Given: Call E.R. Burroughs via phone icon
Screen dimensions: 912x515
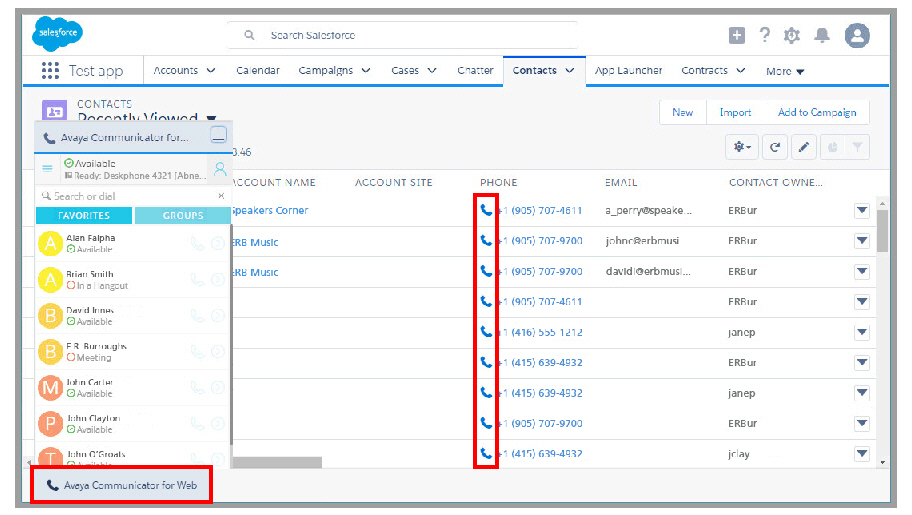Looking at the screenshot, I should click(197, 351).
